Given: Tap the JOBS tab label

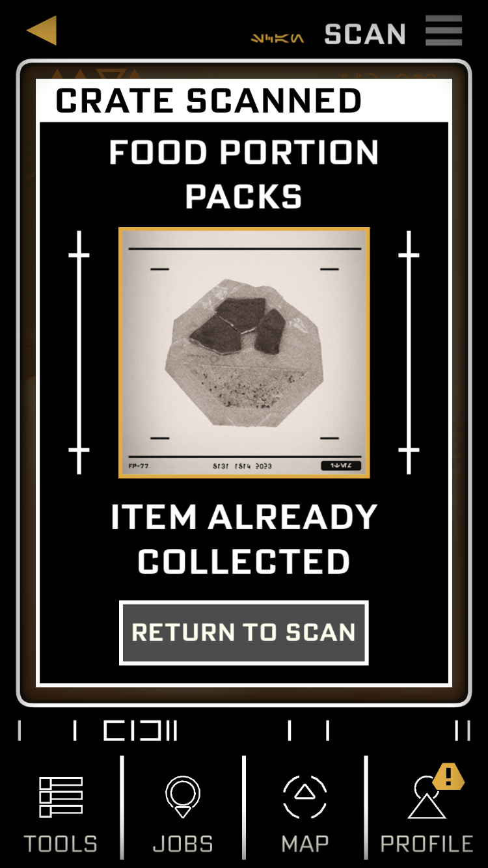Looking at the screenshot, I should click(x=183, y=844).
